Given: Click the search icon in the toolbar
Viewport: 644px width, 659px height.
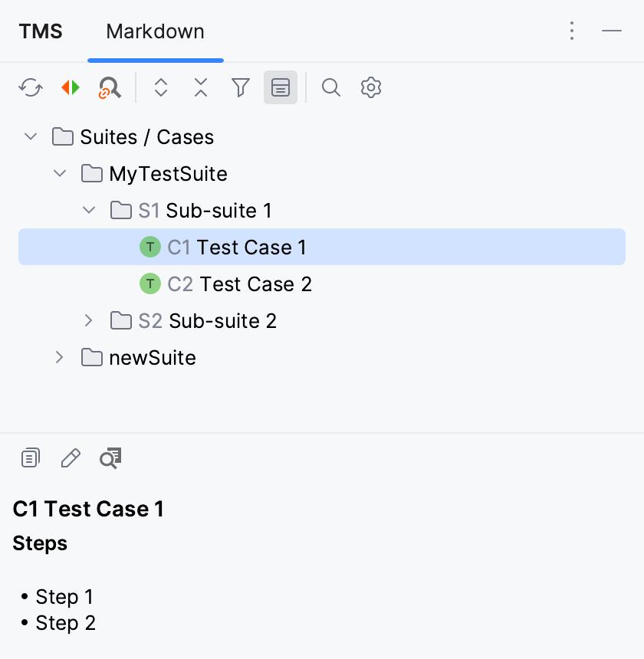Looking at the screenshot, I should (331, 87).
